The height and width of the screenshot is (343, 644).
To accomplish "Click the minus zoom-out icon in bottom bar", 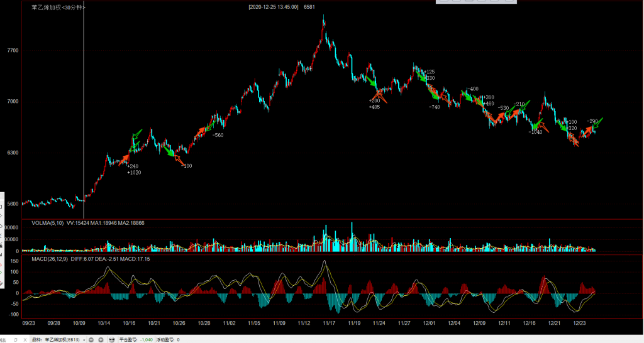I will point(91,339).
